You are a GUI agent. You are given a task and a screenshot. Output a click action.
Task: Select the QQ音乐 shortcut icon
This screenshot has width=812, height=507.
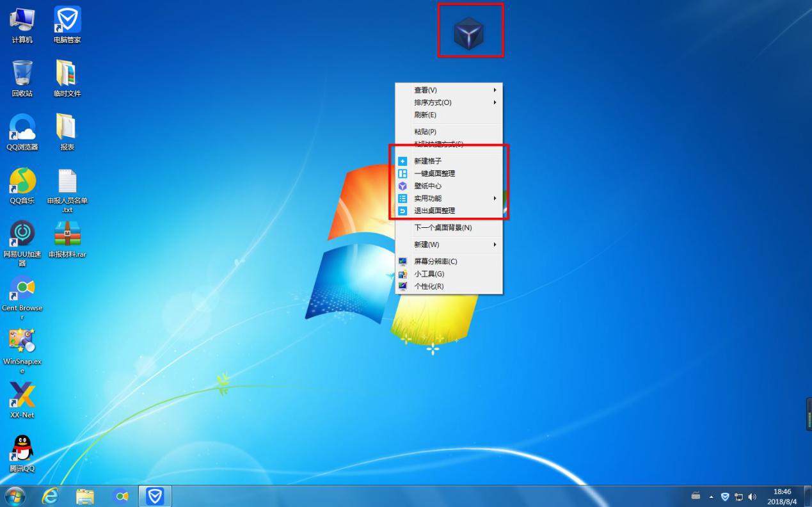coord(22,182)
